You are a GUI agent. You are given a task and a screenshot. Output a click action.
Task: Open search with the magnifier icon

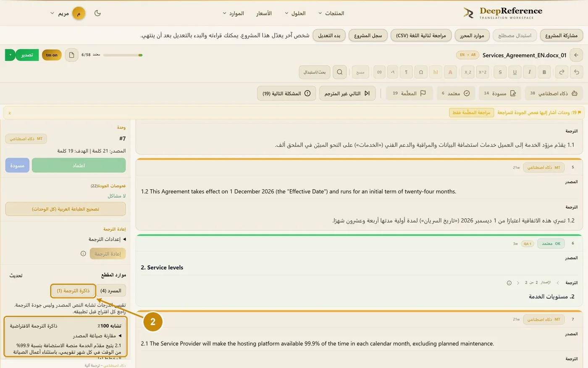pos(340,72)
